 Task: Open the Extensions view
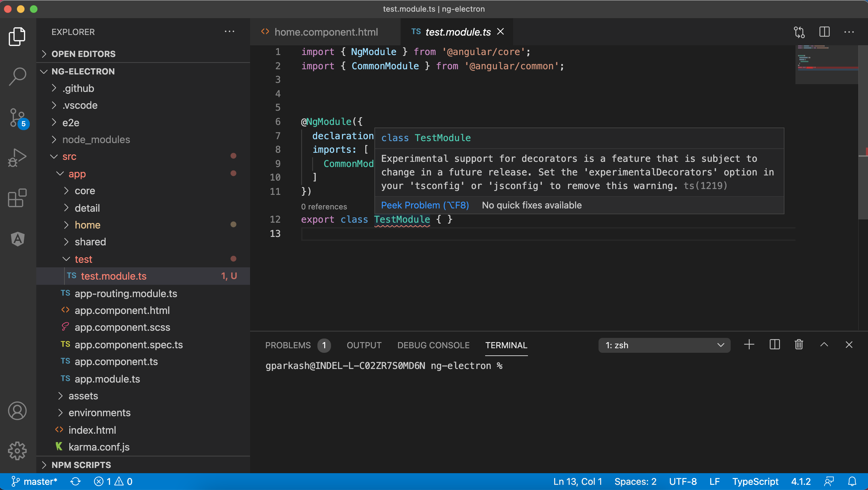[x=17, y=198]
